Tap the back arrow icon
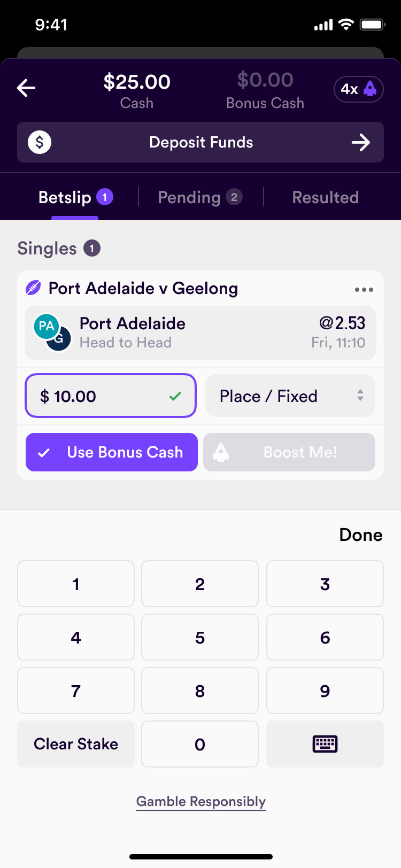 pyautogui.click(x=26, y=88)
